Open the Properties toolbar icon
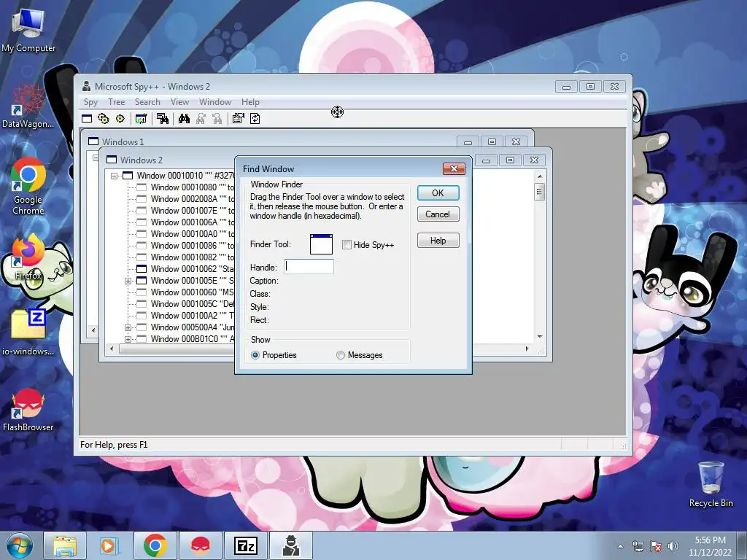 [239, 119]
